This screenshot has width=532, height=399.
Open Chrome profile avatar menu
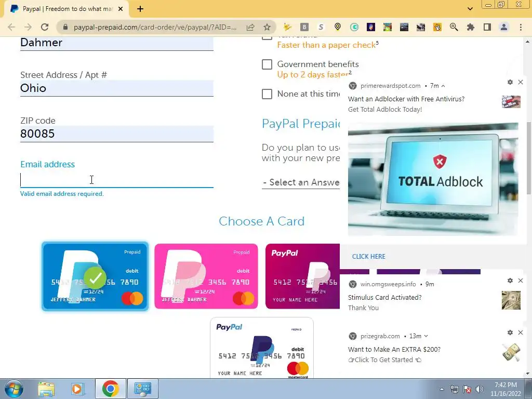point(504,27)
